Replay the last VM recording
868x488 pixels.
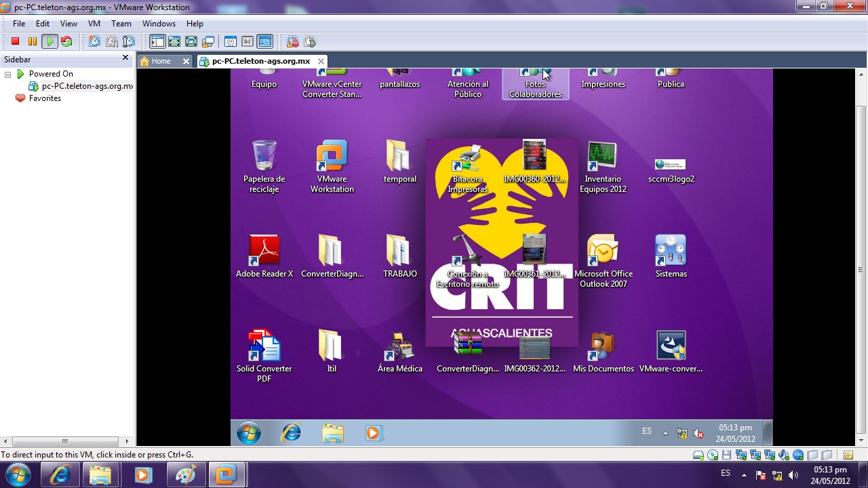pos(310,41)
